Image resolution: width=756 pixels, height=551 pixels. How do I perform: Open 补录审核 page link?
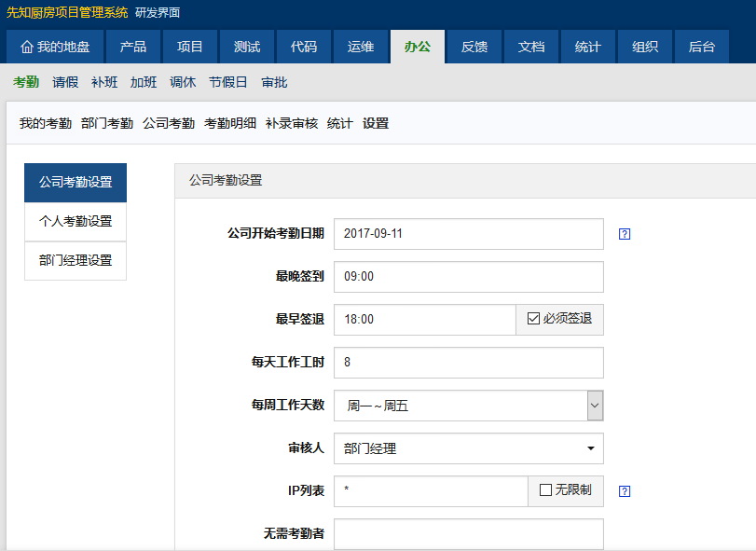[x=292, y=123]
